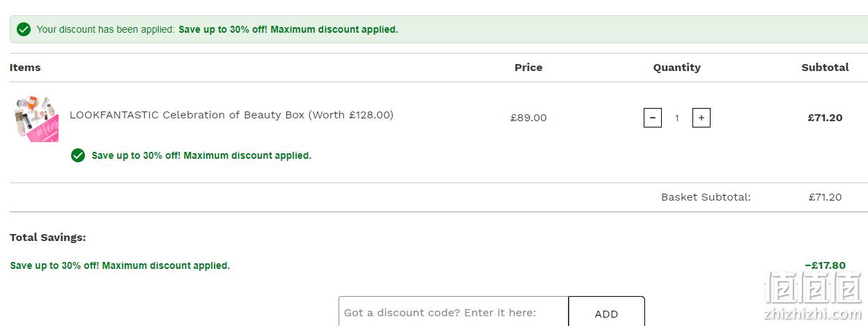Click the green checkmark icon in discount banner
868x326 pixels.
(24, 29)
